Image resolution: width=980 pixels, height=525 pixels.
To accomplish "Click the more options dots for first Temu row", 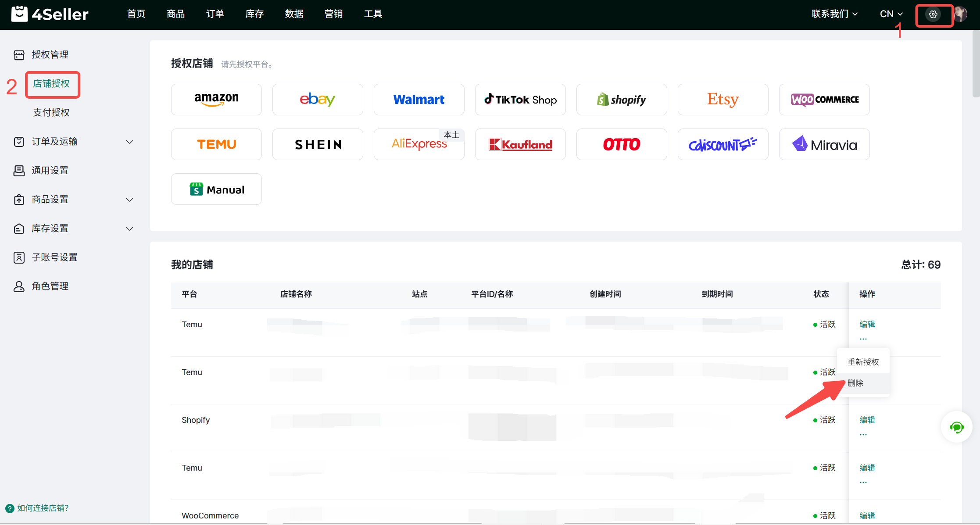I will 863,339.
